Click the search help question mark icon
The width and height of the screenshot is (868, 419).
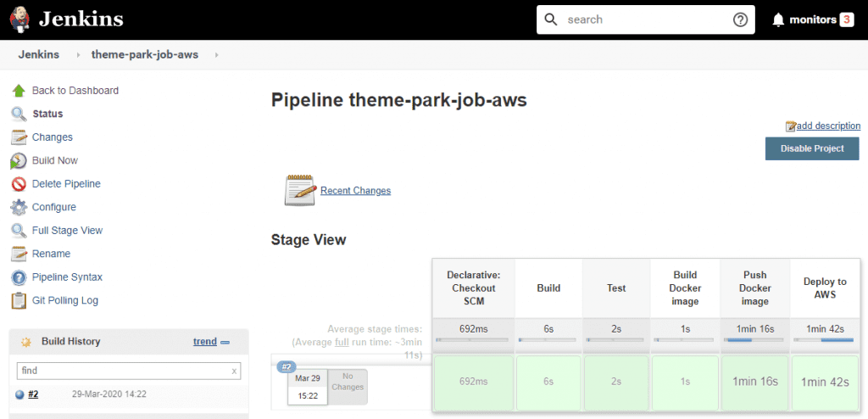click(x=740, y=20)
